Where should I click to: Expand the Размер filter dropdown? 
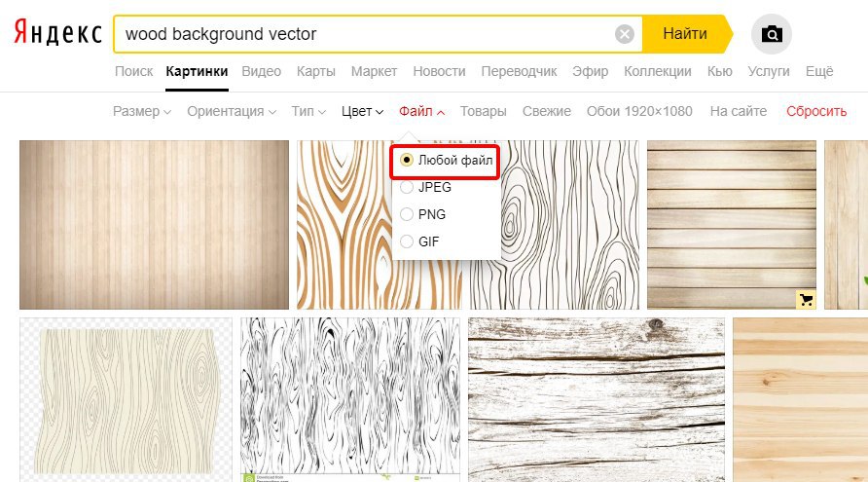142,111
